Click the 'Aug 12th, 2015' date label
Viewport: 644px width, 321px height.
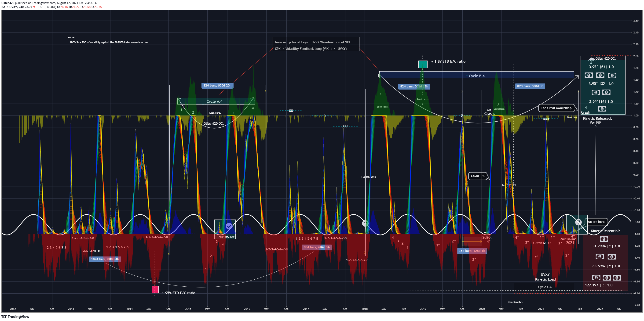(x=227, y=237)
